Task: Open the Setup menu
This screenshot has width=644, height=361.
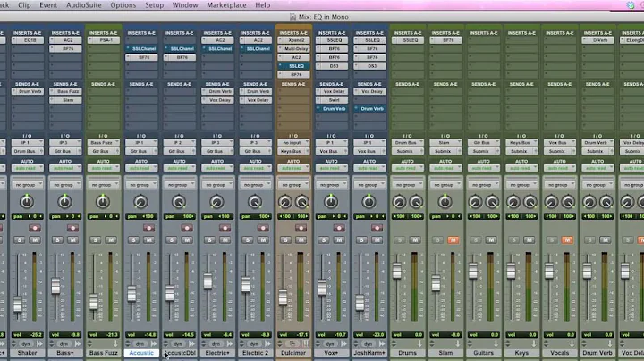Action: [154, 5]
